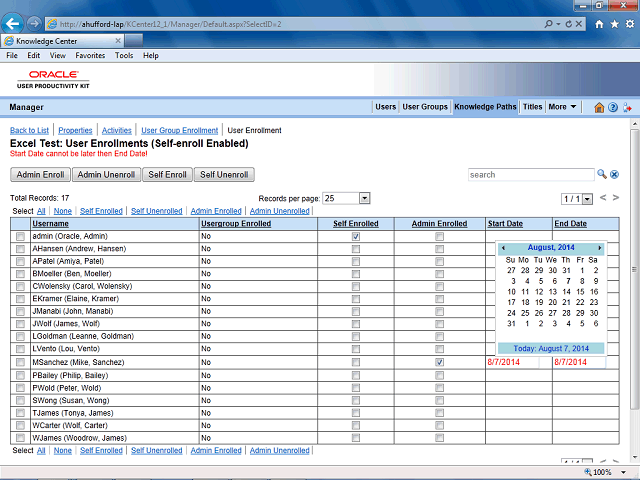This screenshot has width=640, height=480.
Task: Switch to the Titles tab
Action: [532, 107]
